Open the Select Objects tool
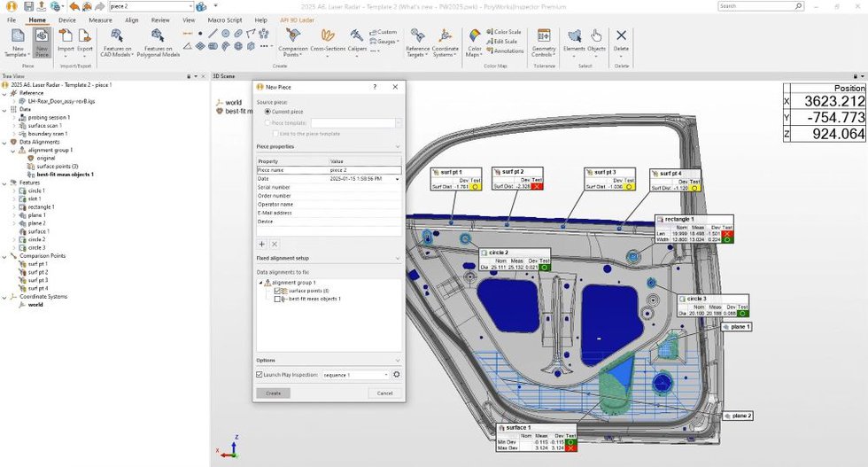This screenshot has height=467, width=868. tap(596, 43)
